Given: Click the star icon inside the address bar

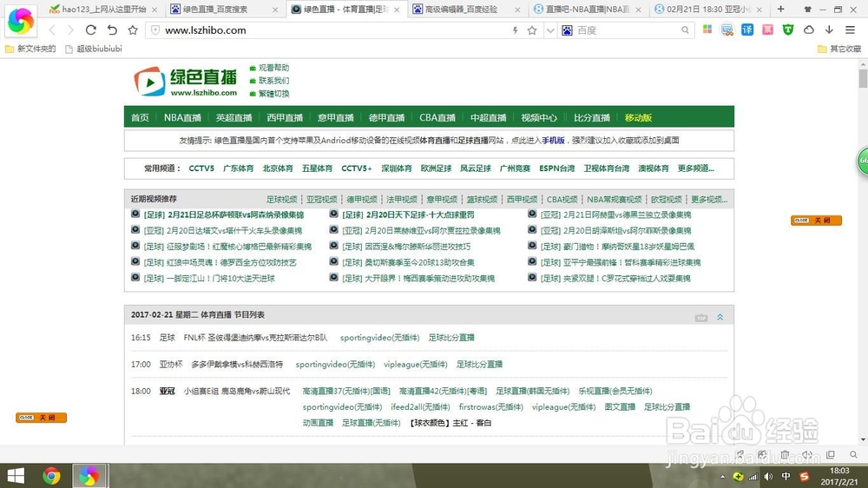Looking at the screenshot, I should [x=532, y=30].
